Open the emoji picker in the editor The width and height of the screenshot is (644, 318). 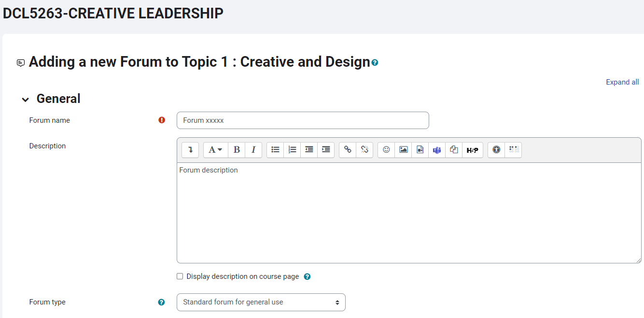tap(386, 150)
